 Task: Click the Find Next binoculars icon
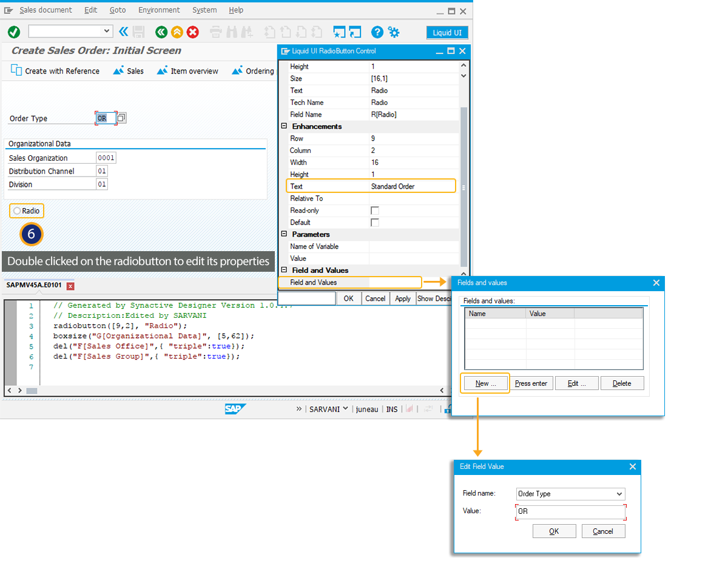click(x=247, y=32)
